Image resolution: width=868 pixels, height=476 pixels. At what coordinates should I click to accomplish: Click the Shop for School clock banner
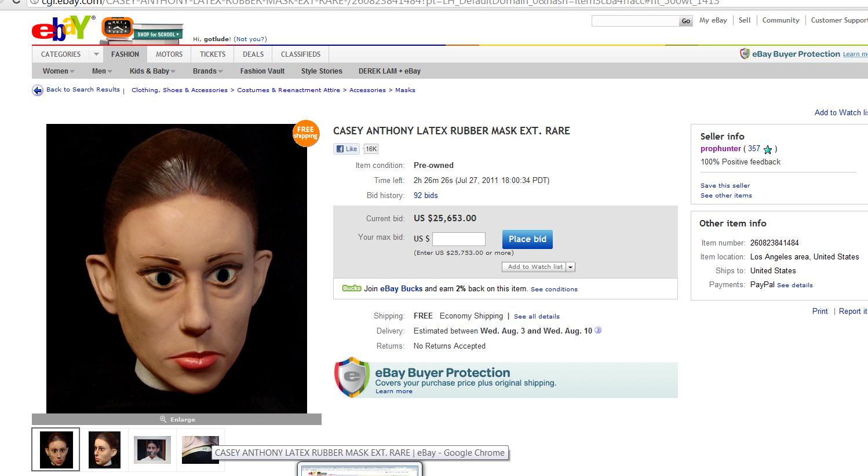coord(142,31)
